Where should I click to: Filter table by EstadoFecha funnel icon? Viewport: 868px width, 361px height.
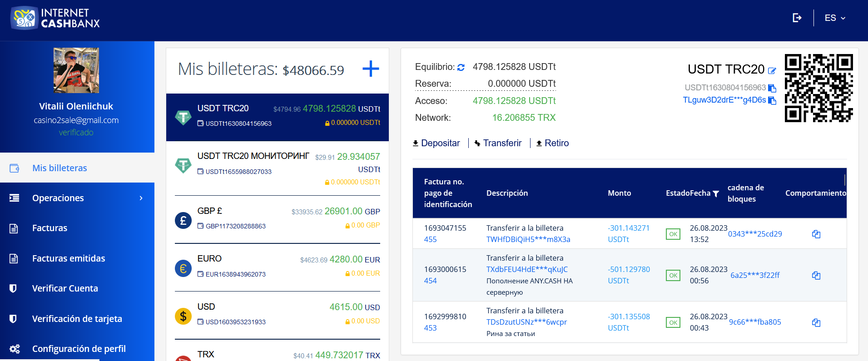(x=716, y=194)
